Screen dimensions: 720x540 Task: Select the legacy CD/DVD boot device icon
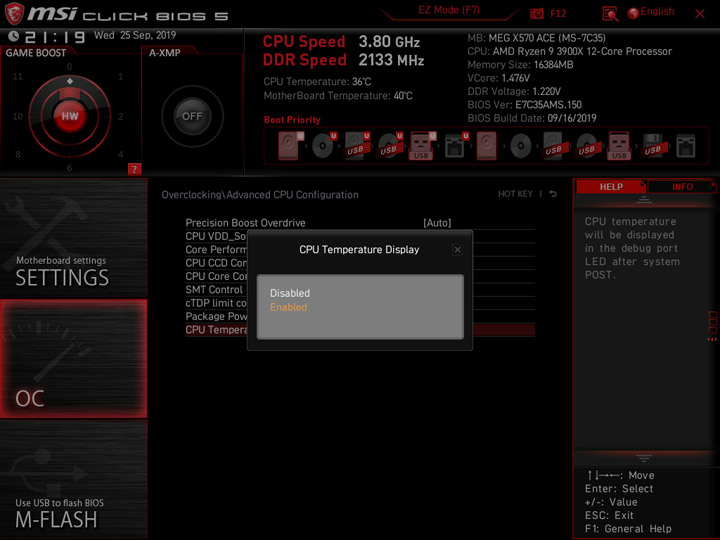pos(521,146)
